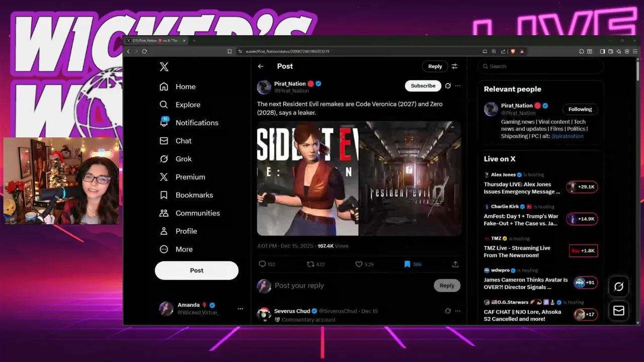This screenshot has width=644, height=362.
Task: Open @piratnation alt account link
Action: tap(567, 136)
